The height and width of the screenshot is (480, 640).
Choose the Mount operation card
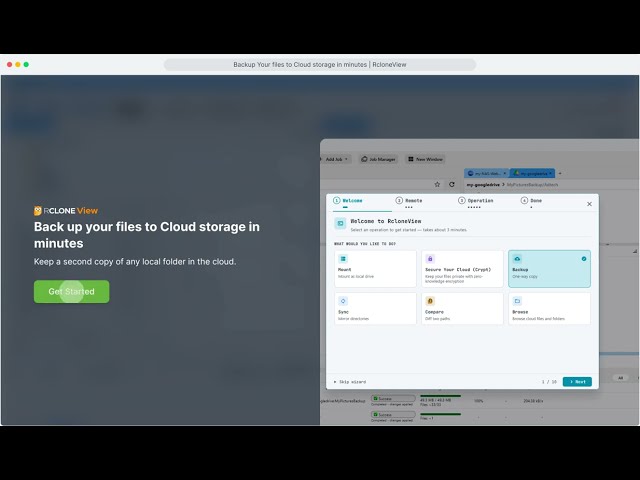coord(376,269)
